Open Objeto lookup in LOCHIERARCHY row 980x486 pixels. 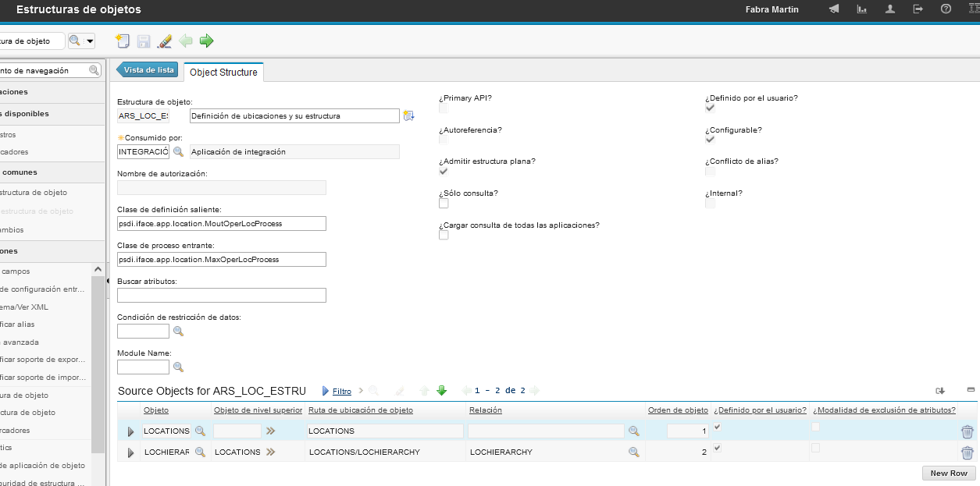click(200, 452)
